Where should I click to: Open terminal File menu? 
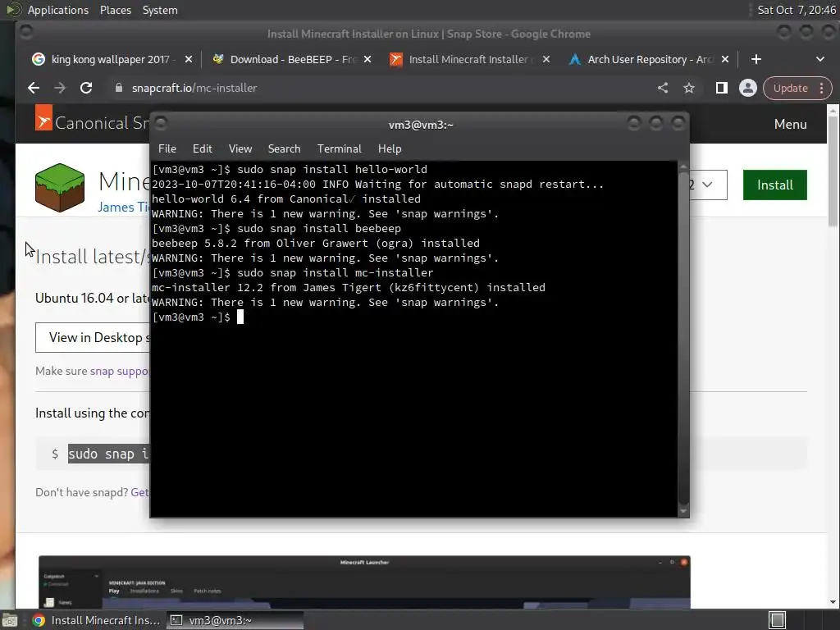point(167,149)
